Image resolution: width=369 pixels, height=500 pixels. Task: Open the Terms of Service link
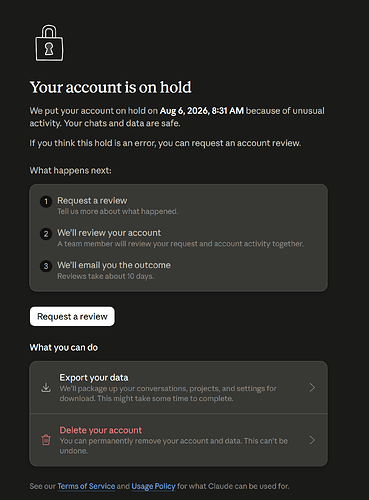pyautogui.click(x=86, y=486)
